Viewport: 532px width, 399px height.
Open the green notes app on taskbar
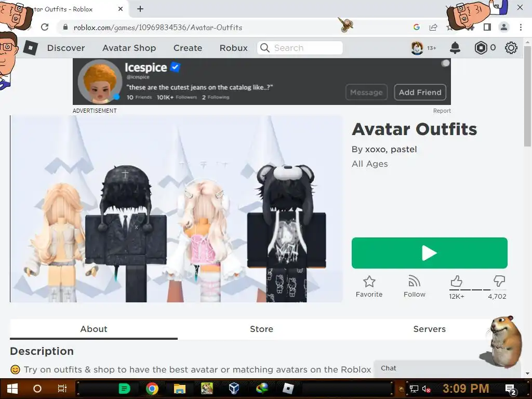125,389
